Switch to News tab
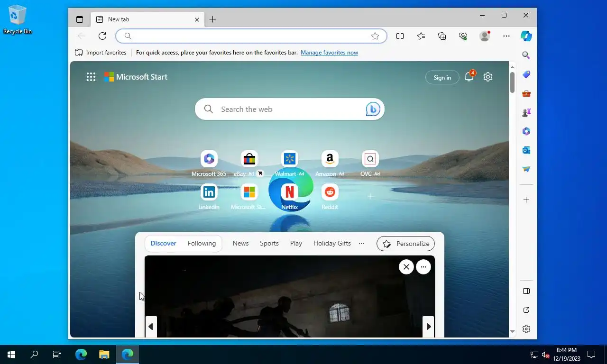607x364 pixels. (x=240, y=243)
